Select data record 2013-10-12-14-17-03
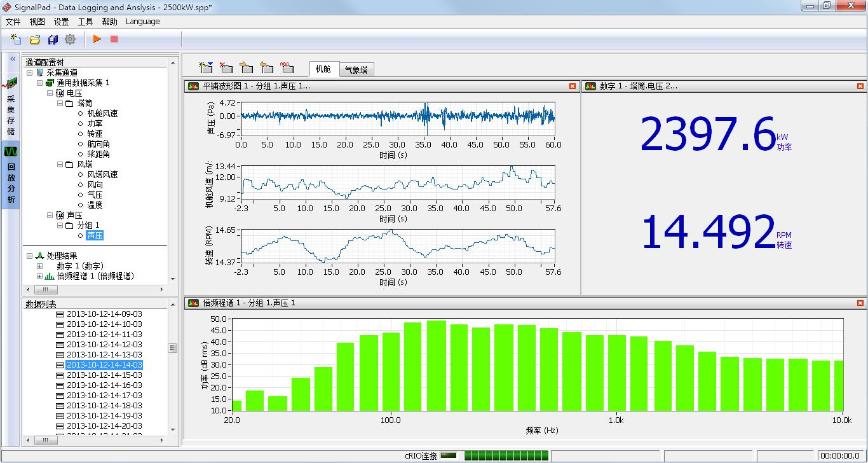The image size is (868, 463). coord(104,395)
